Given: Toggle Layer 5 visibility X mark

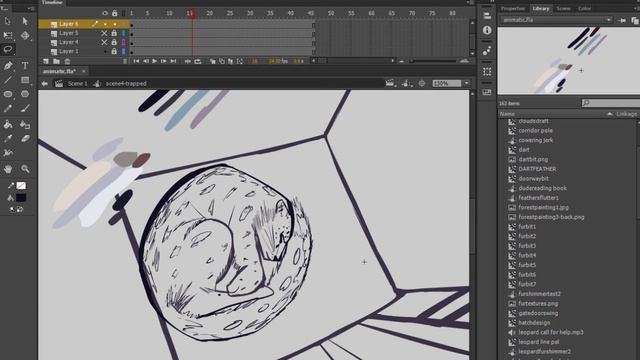Looking at the screenshot, I should coord(104,33).
